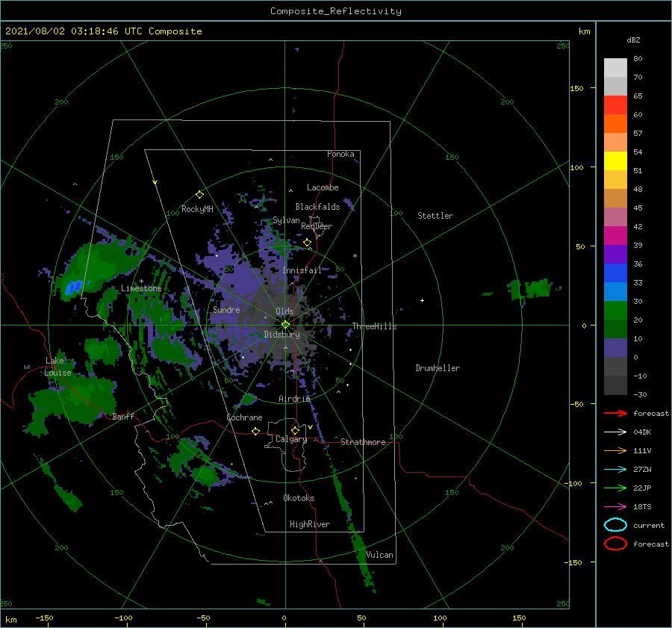Screen dimensions: 672x628
Task: Click the 2021/08/02 03:18:46 UTC timestamp
Action: [103, 31]
